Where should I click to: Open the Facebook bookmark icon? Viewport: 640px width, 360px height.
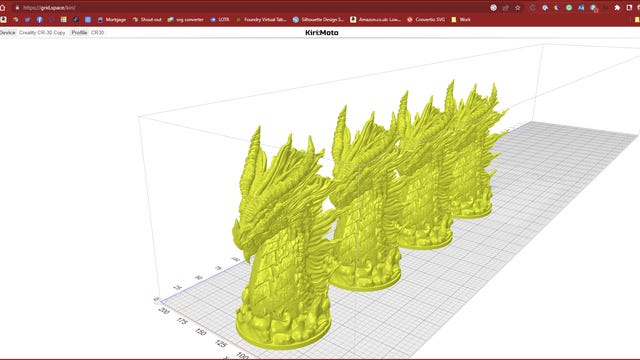point(40,20)
